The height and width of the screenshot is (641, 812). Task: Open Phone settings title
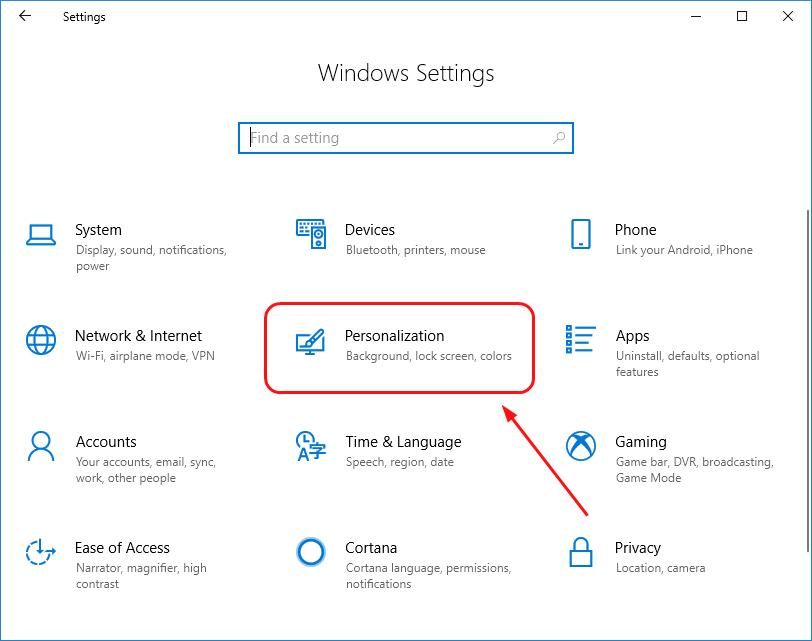coord(635,229)
